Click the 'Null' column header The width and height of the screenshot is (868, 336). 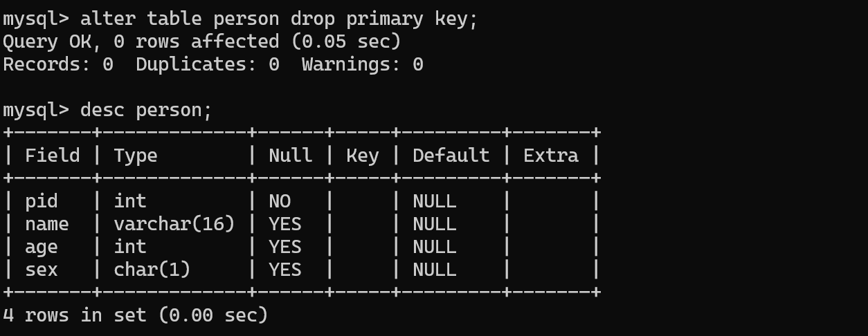tap(291, 156)
